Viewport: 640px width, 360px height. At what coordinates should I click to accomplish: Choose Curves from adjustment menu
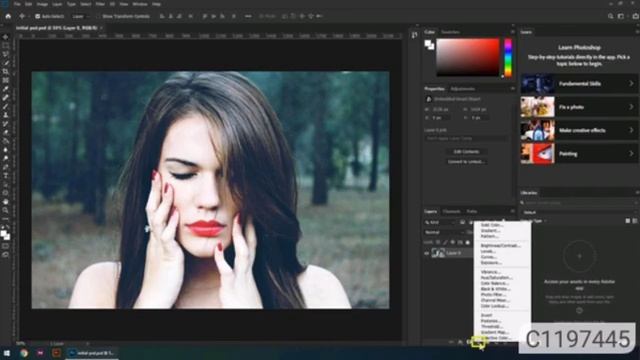489,257
